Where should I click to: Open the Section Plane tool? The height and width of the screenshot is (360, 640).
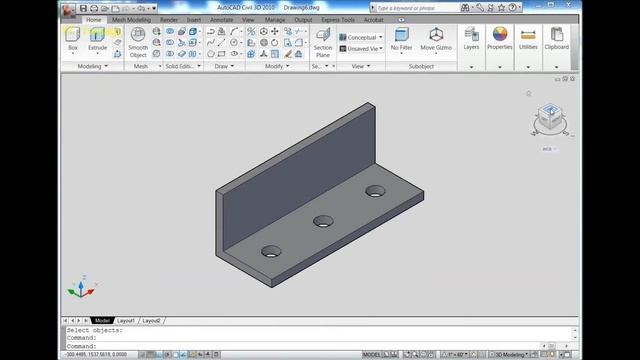[x=323, y=42]
